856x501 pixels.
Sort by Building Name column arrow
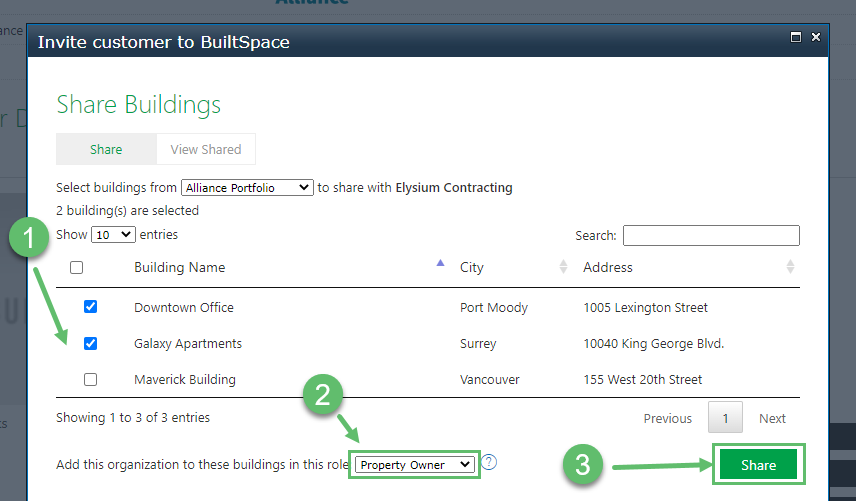(441, 263)
